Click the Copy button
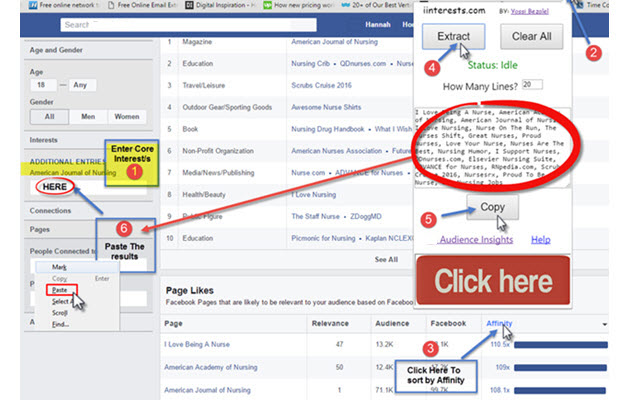640x400 pixels. [493, 207]
